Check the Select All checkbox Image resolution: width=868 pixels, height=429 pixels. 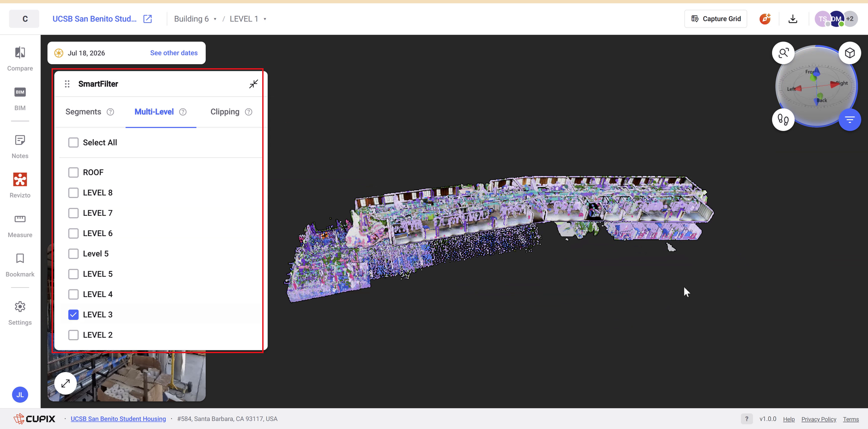73,143
